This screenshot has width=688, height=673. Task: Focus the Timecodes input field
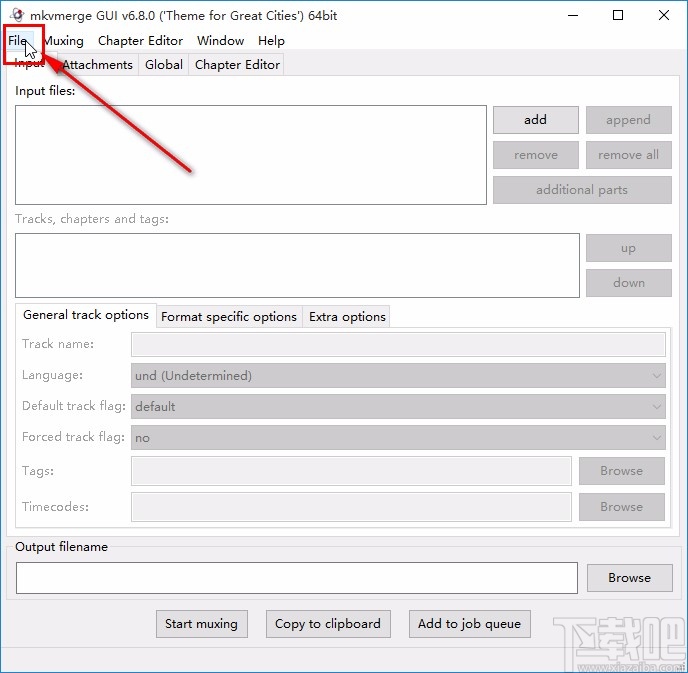(x=351, y=507)
